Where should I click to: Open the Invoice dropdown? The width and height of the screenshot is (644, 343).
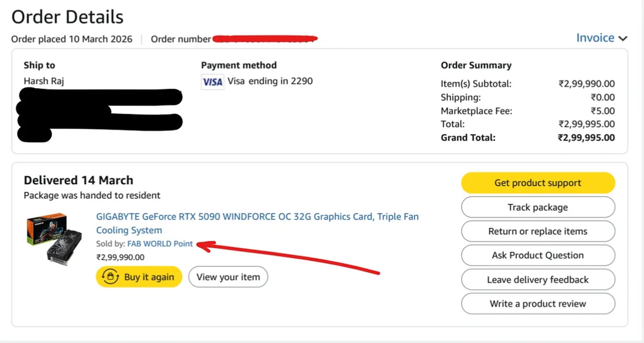596,38
